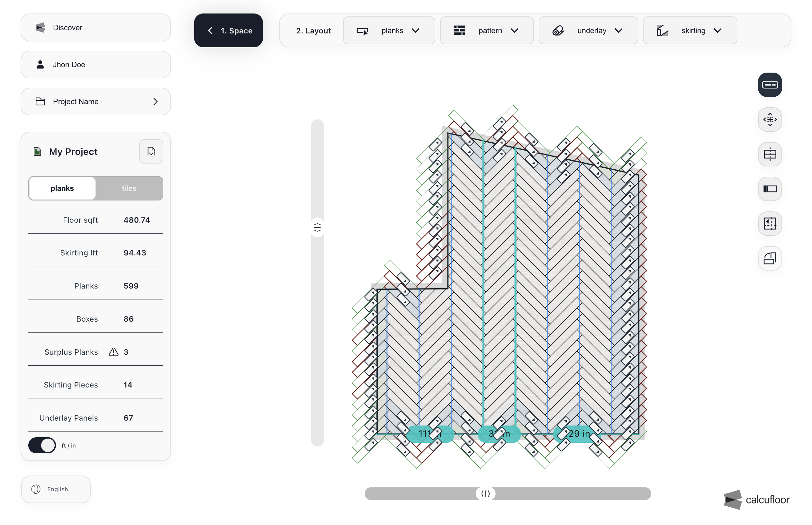Switch to the tiles option
The image size is (812, 525).
point(129,188)
